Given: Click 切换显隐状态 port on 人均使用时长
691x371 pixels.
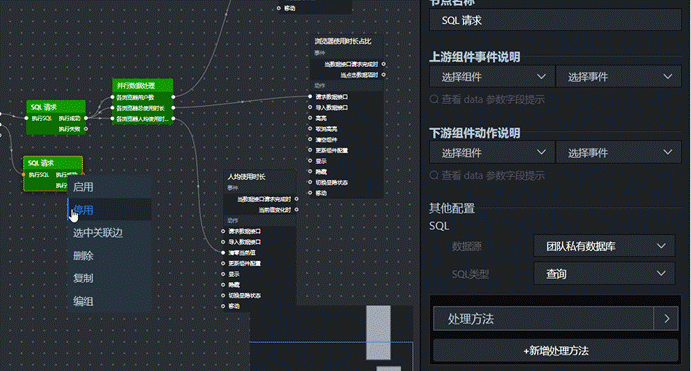Looking at the screenshot, I should point(223,295).
